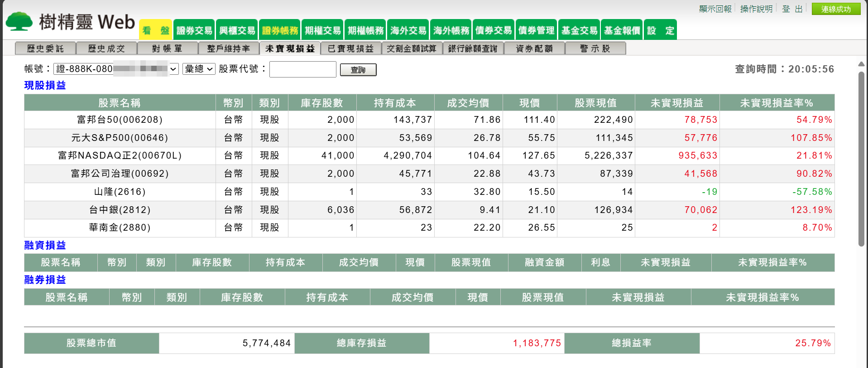This screenshot has height=368, width=868.
Task: Click scrollbar up arrow
Action: 861,64
